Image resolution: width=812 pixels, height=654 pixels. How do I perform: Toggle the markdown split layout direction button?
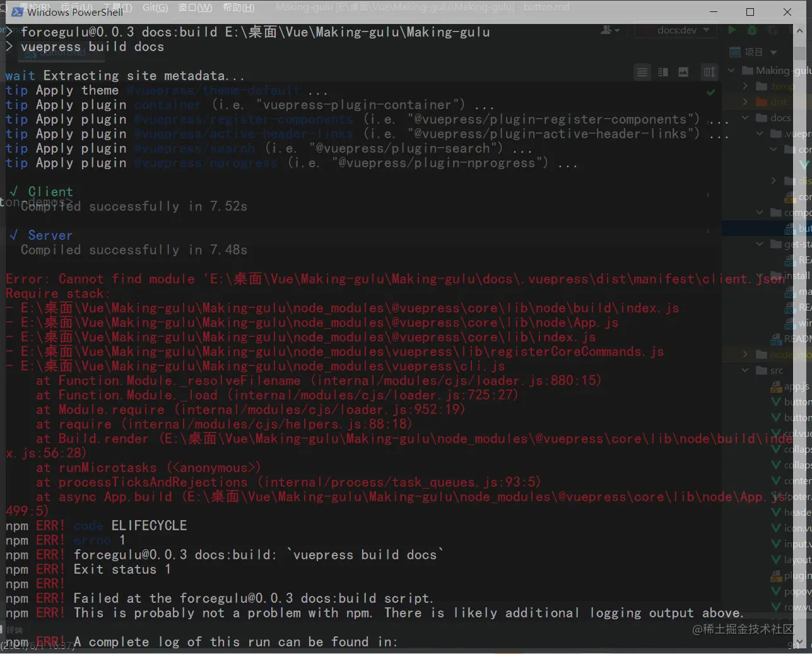(x=709, y=73)
